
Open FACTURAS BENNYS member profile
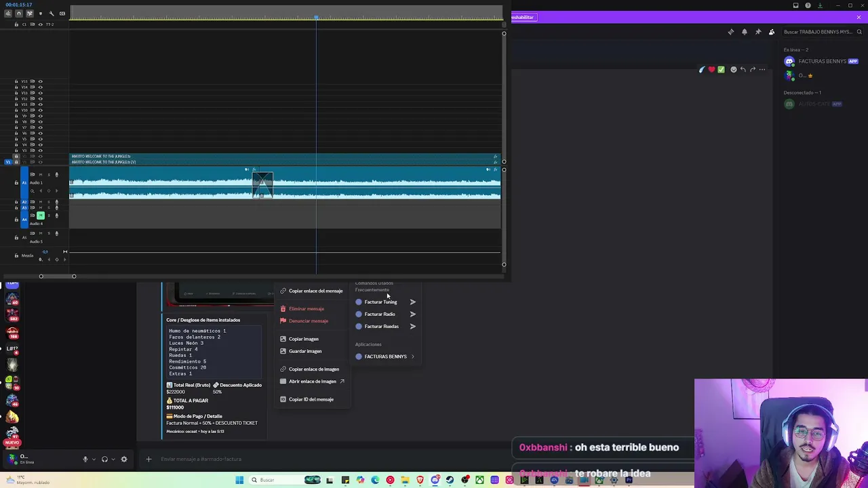pos(822,61)
